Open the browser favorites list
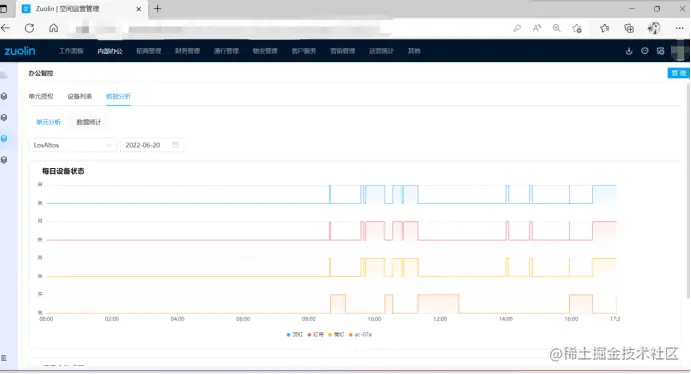 click(x=605, y=28)
